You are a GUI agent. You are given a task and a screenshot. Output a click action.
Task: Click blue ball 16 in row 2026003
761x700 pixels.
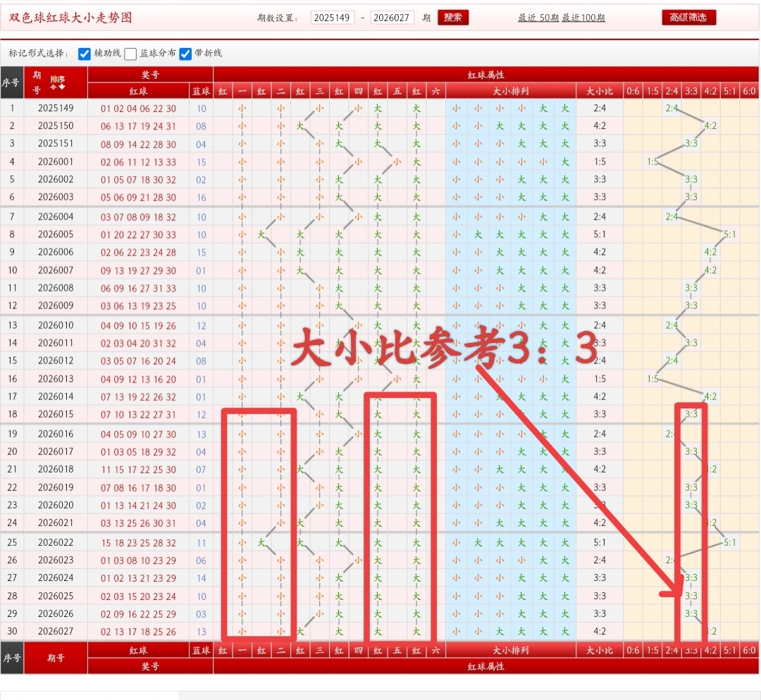pos(201,197)
